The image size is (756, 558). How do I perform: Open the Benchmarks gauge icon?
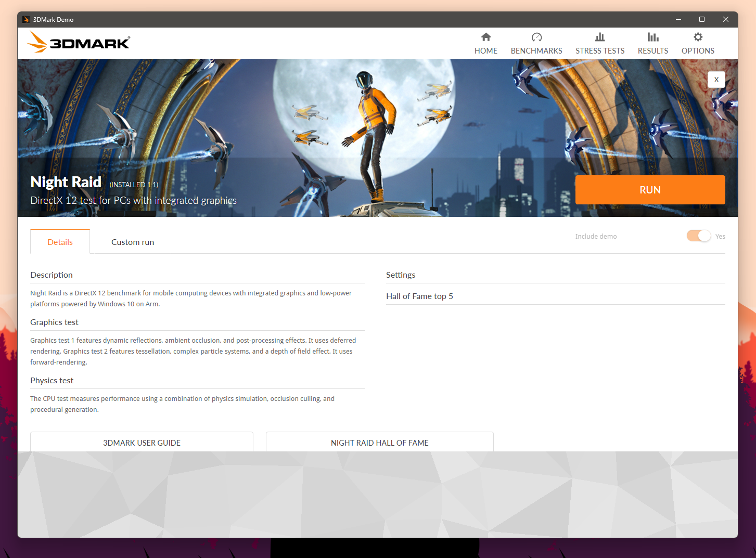point(536,37)
